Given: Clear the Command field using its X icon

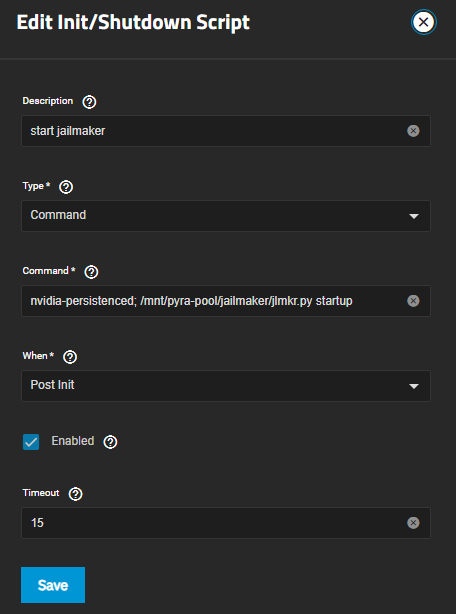Looking at the screenshot, I should pos(413,301).
